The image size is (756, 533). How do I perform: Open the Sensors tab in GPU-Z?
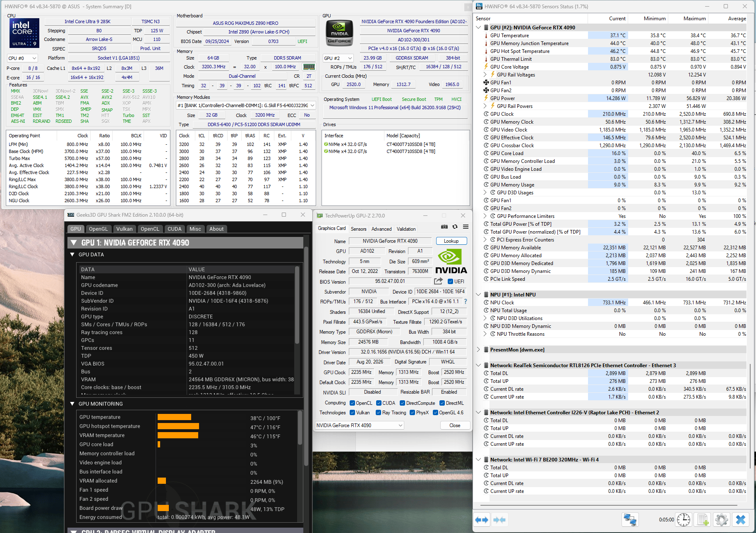(358, 229)
